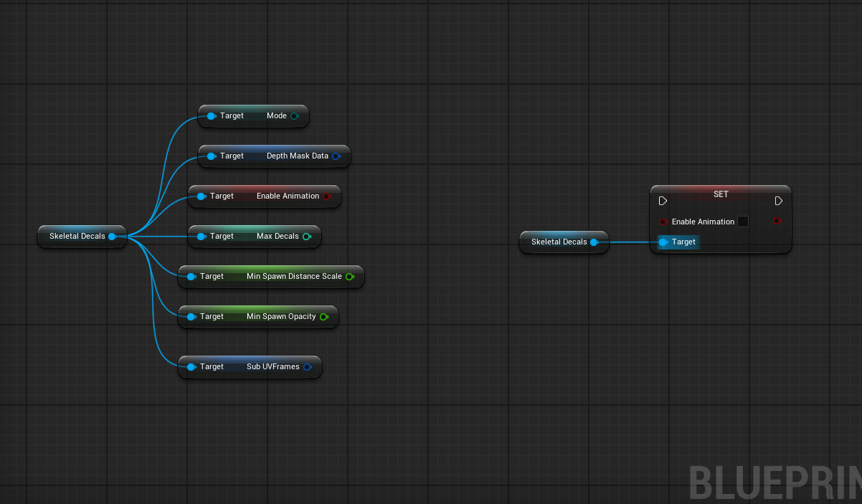862x504 pixels.
Task: Click the Mode output pin
Action: pyautogui.click(x=295, y=116)
